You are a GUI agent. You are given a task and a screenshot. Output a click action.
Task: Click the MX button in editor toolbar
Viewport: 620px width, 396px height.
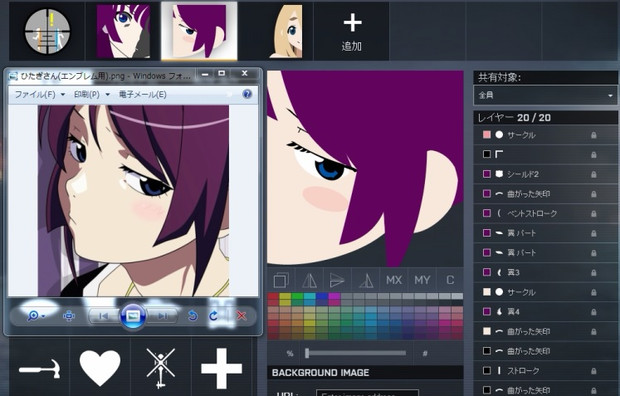[394, 280]
